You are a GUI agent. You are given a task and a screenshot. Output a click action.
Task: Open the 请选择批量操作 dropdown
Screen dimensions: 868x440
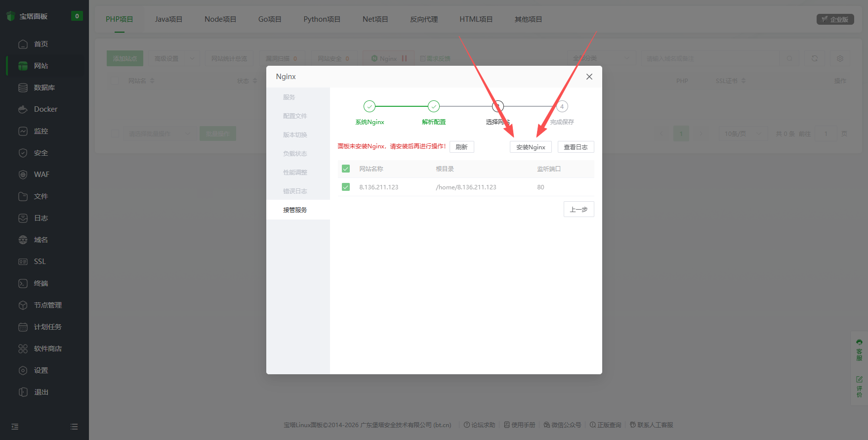click(160, 133)
